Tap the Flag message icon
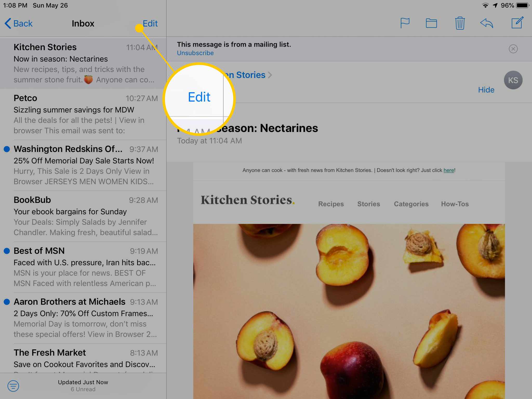 click(405, 23)
